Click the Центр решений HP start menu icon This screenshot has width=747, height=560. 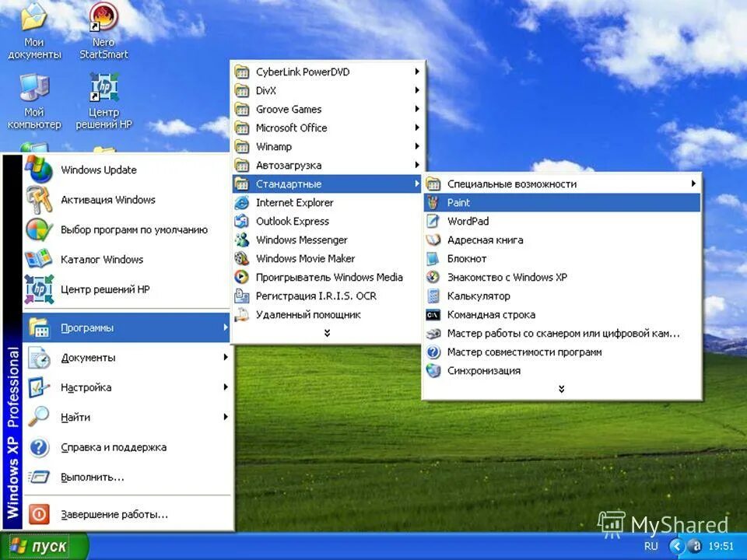coord(39,289)
